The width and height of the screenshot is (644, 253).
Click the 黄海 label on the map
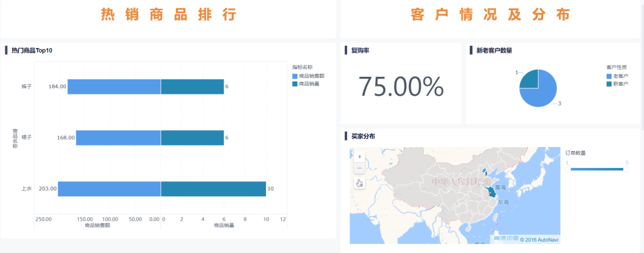click(x=501, y=187)
